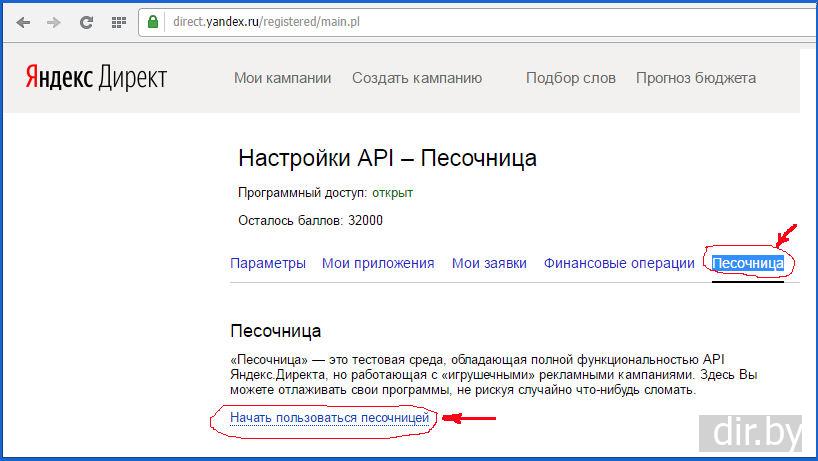
Task: Open Мои кампании menu item
Action: click(x=282, y=78)
